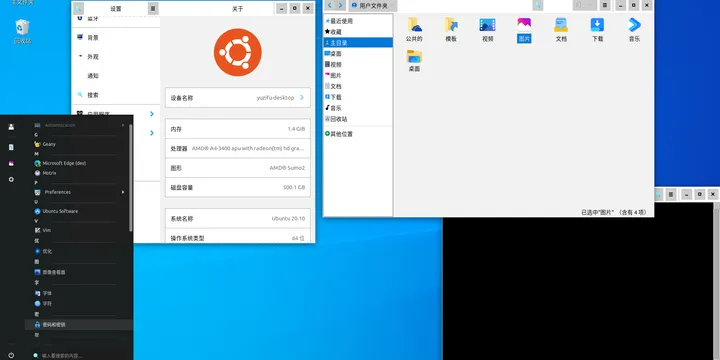The image size is (720, 360).
Task: Open file manager hamburger menu
Action: tap(605, 6)
